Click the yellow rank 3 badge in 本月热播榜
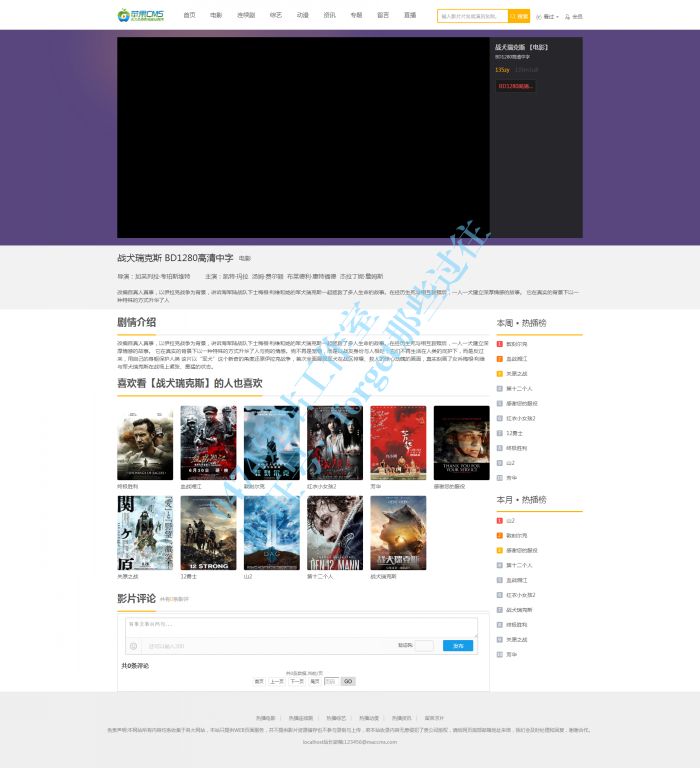 (x=500, y=550)
